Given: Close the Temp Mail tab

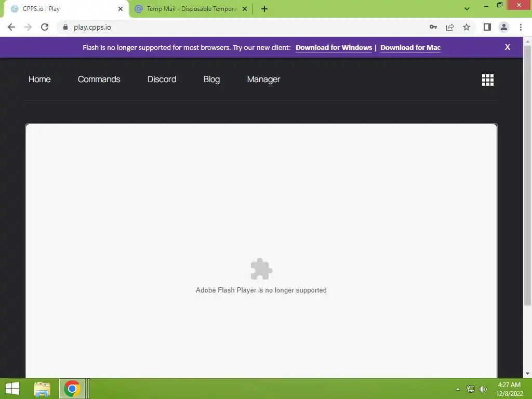Looking at the screenshot, I should click(x=245, y=9).
